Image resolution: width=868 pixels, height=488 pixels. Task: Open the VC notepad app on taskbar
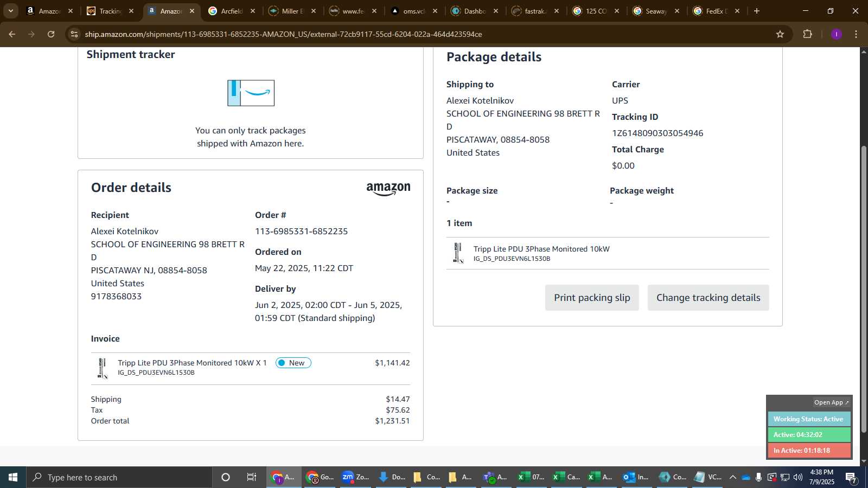706,477
